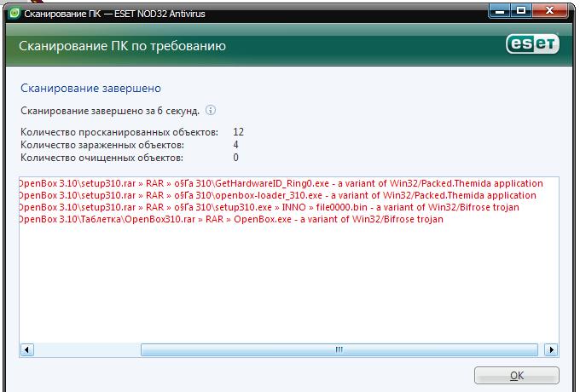Select the GetHardwareID_Ring0.exe threat row
Image resolution: width=580 pixels, height=392 pixels.
281,183
